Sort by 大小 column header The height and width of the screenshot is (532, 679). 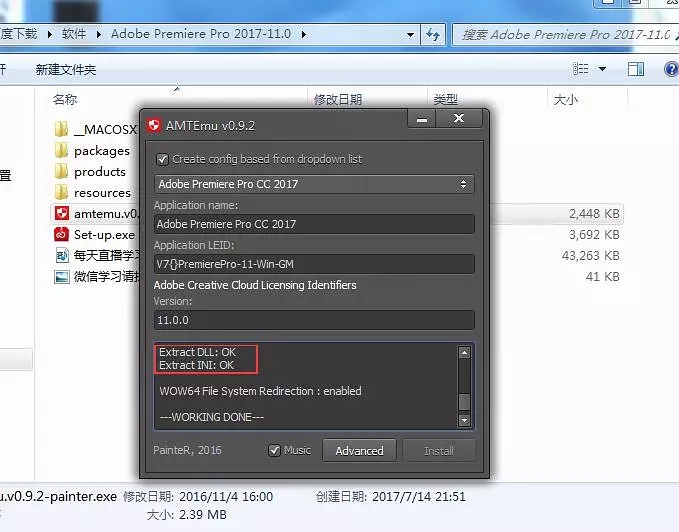pos(566,100)
